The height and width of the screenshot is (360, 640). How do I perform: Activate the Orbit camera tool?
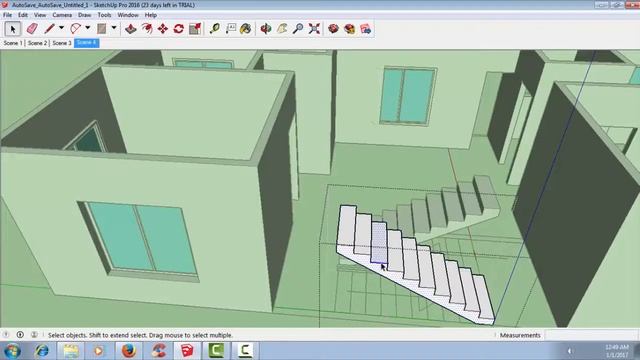click(266, 29)
